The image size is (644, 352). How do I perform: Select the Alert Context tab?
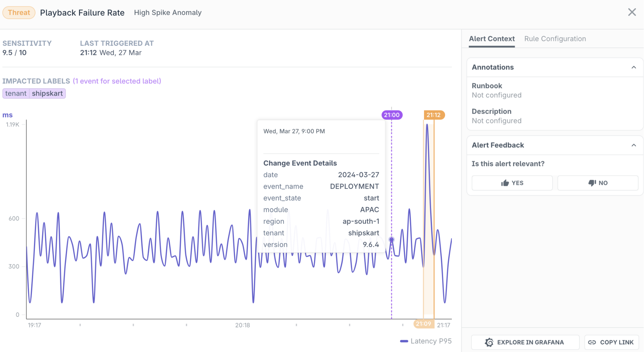pos(491,39)
